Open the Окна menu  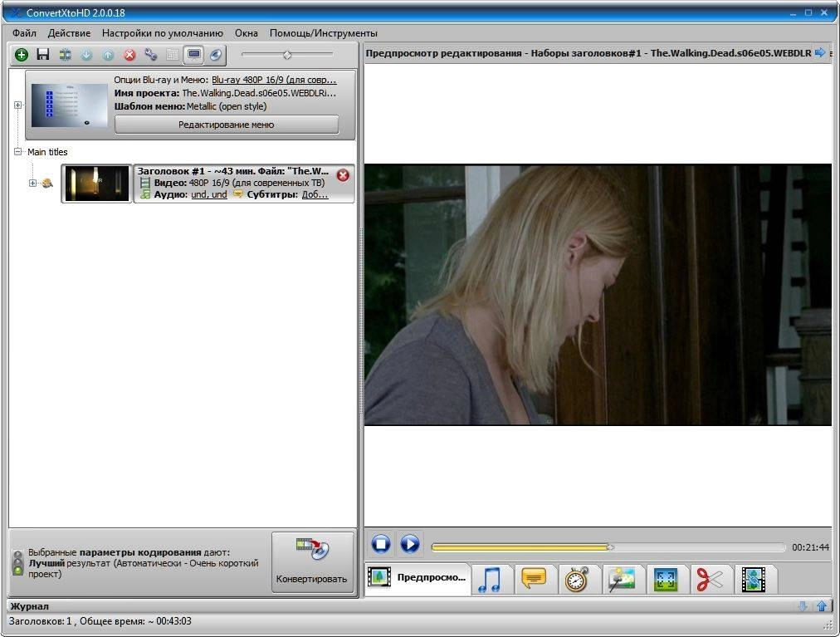pyautogui.click(x=246, y=33)
